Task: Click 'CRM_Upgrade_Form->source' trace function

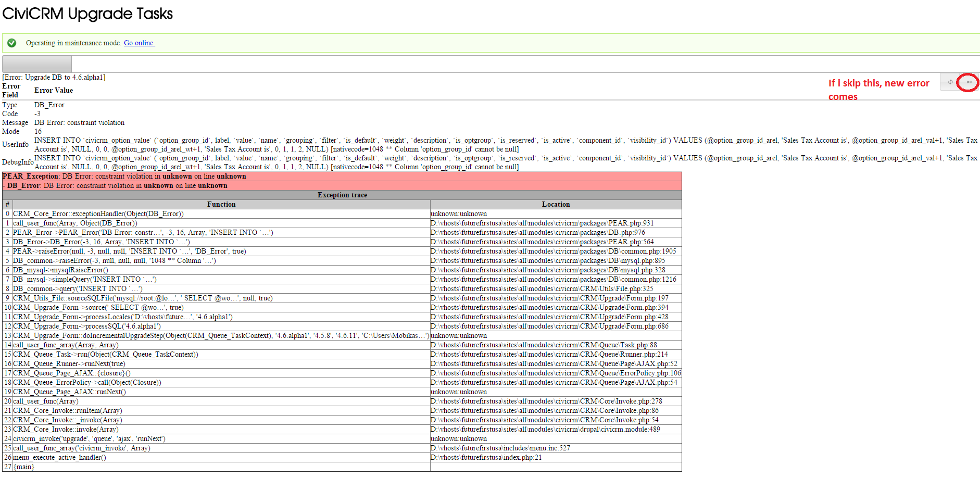Action: 98,307
